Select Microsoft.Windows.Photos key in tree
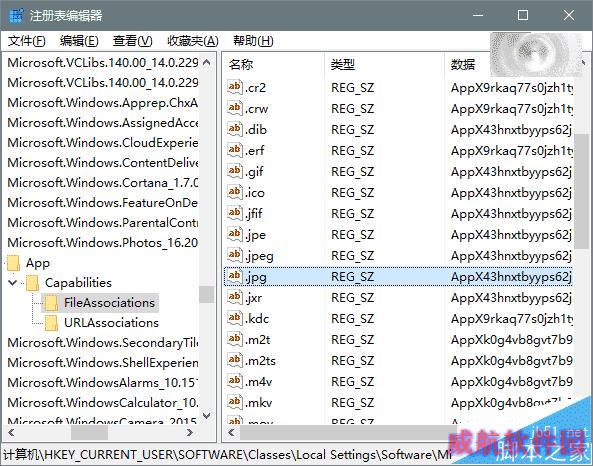The width and height of the screenshot is (593, 466). tap(102, 242)
